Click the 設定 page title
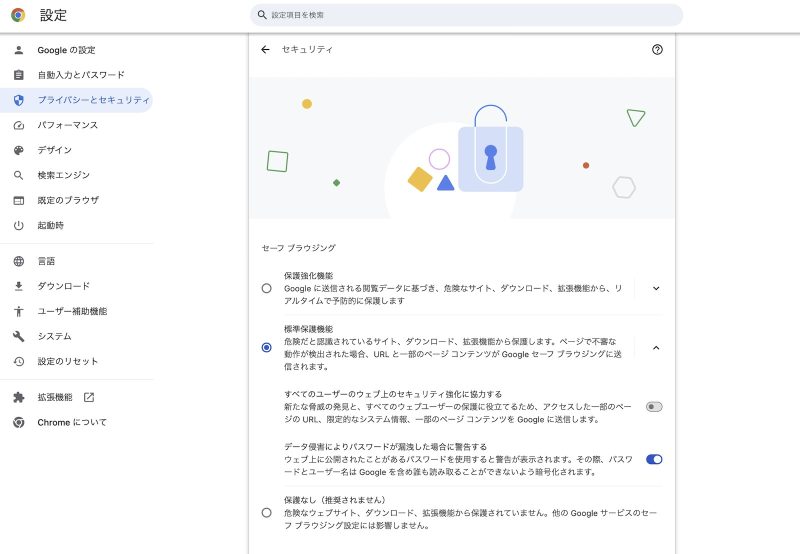 pos(54,15)
